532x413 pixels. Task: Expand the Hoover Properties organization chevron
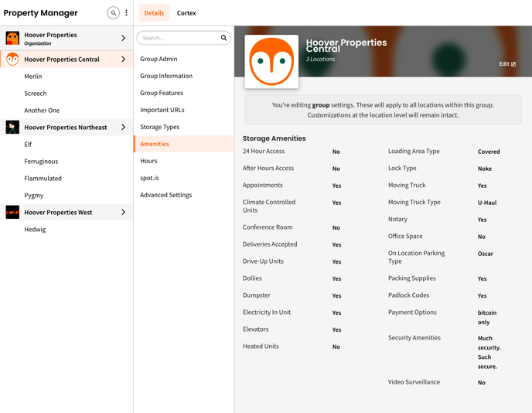pyautogui.click(x=123, y=38)
